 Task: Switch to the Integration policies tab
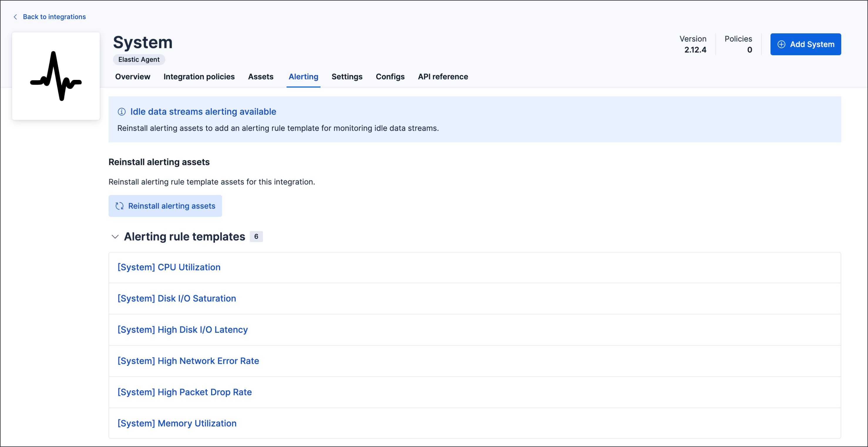[x=199, y=77]
